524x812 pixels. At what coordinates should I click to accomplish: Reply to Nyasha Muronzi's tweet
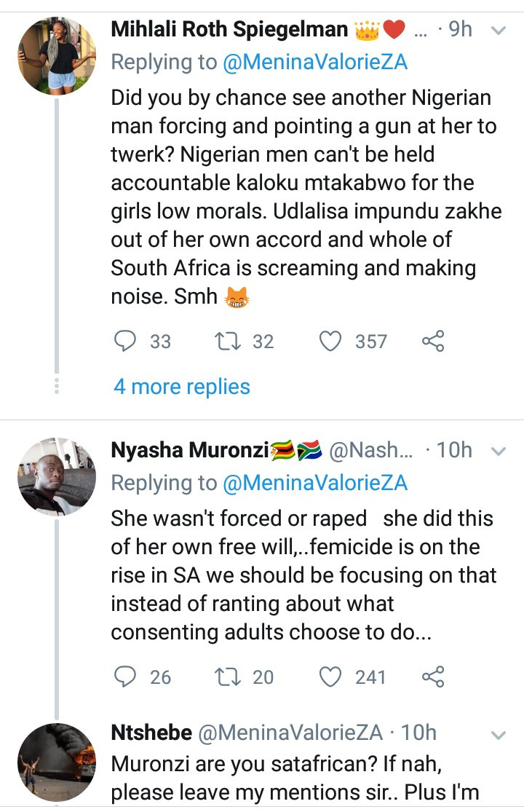click(126, 677)
